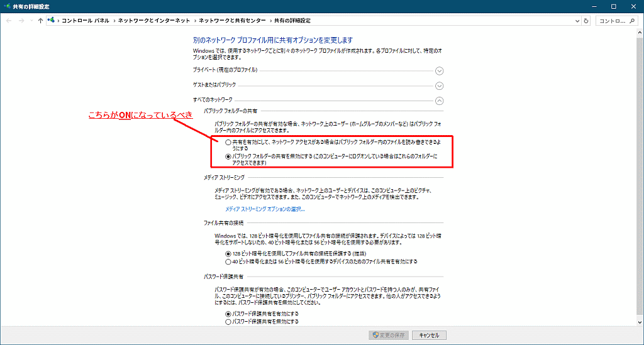The width and height of the screenshot is (644, 345).
Task: Minimize the 共有の詳細設定 window
Action: coord(594,6)
